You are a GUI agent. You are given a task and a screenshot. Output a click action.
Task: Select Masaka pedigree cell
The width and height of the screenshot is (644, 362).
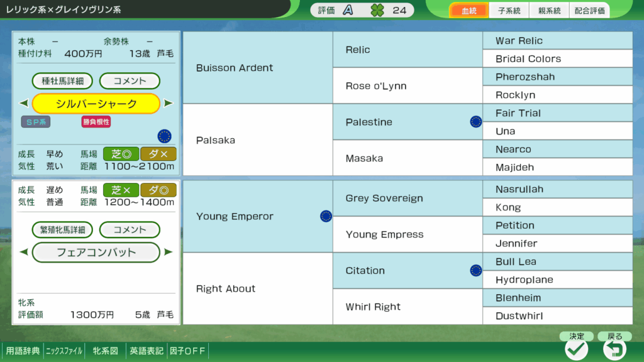[x=408, y=158]
